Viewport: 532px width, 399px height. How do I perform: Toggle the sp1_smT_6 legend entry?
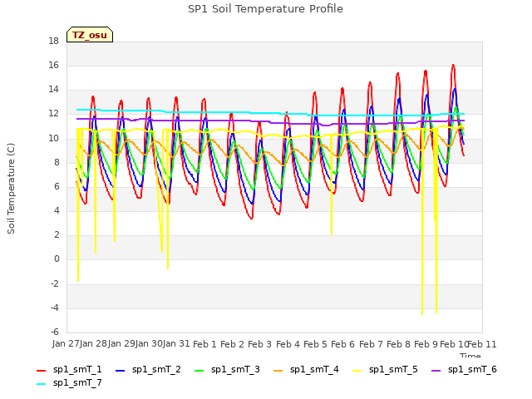pos(464,369)
